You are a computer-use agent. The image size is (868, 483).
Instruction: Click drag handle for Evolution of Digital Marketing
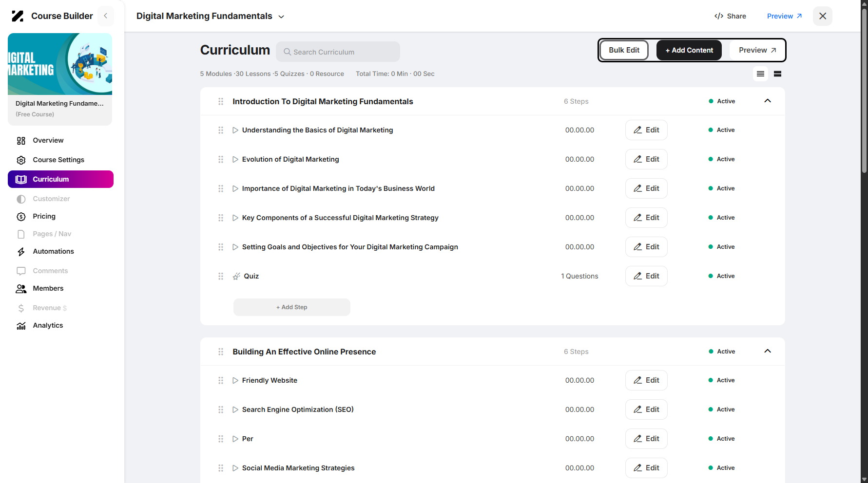(221, 159)
